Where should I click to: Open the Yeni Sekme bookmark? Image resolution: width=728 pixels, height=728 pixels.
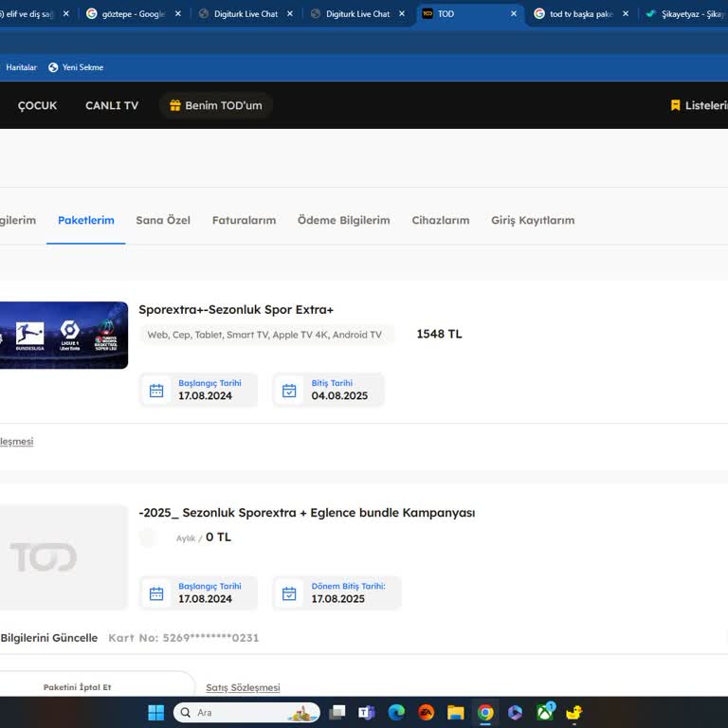[76, 67]
